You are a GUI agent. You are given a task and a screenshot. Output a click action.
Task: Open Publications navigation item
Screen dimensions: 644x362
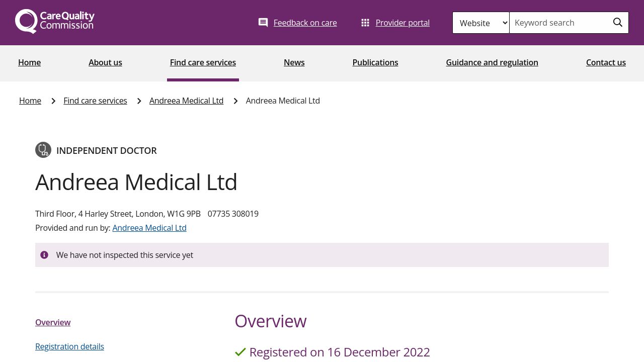[x=375, y=62]
